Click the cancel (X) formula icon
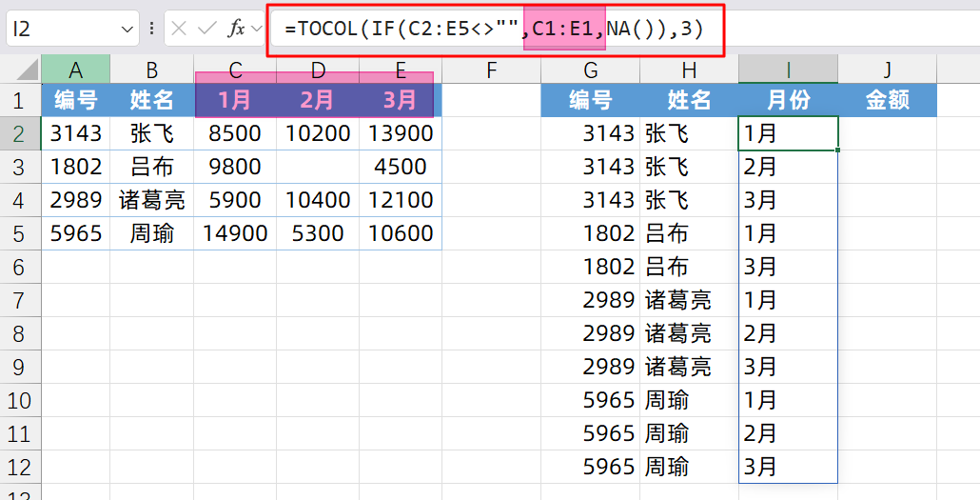The image size is (980, 500). tap(179, 29)
